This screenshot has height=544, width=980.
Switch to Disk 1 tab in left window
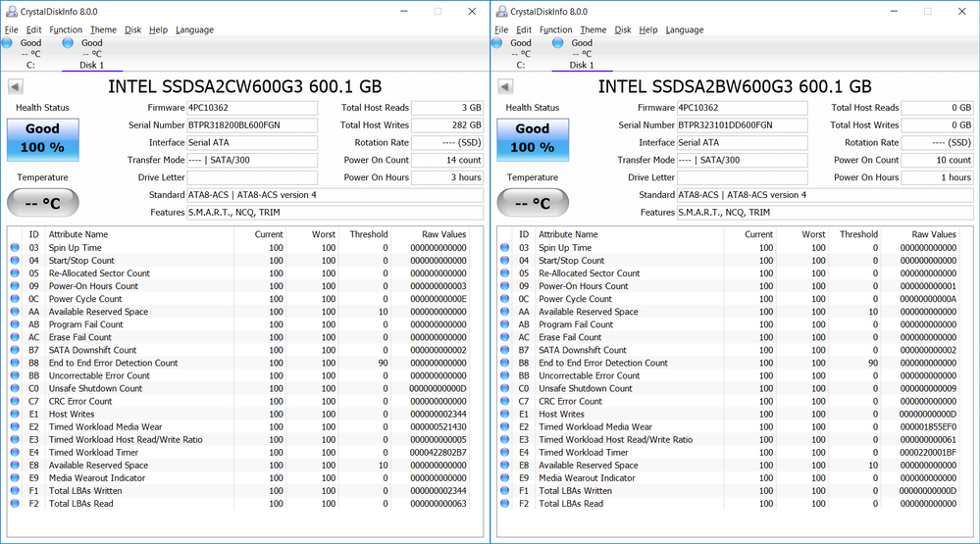point(91,65)
